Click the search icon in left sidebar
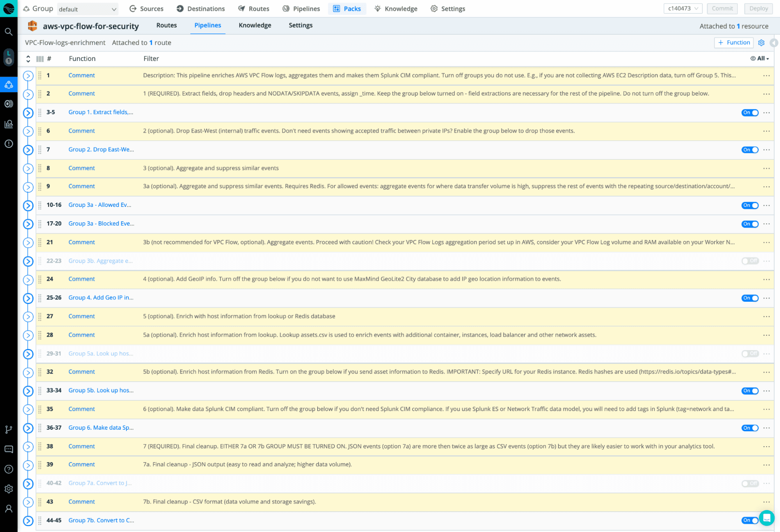 pos(9,32)
